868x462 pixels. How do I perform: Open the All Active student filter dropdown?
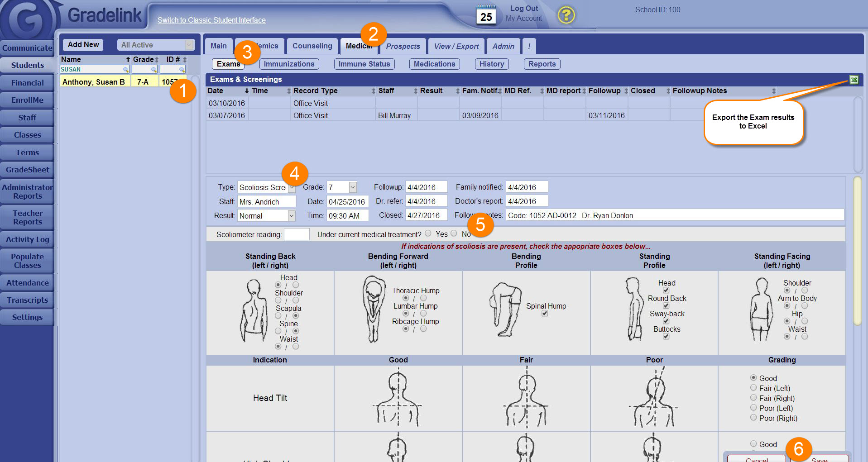189,45
